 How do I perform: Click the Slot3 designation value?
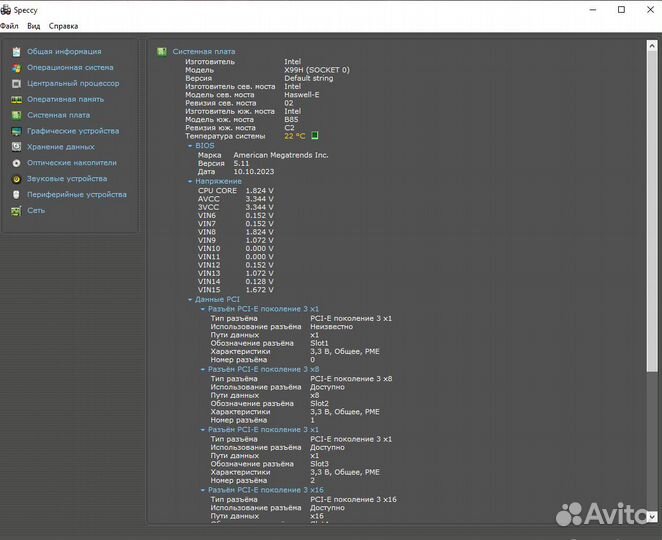pyautogui.click(x=319, y=464)
